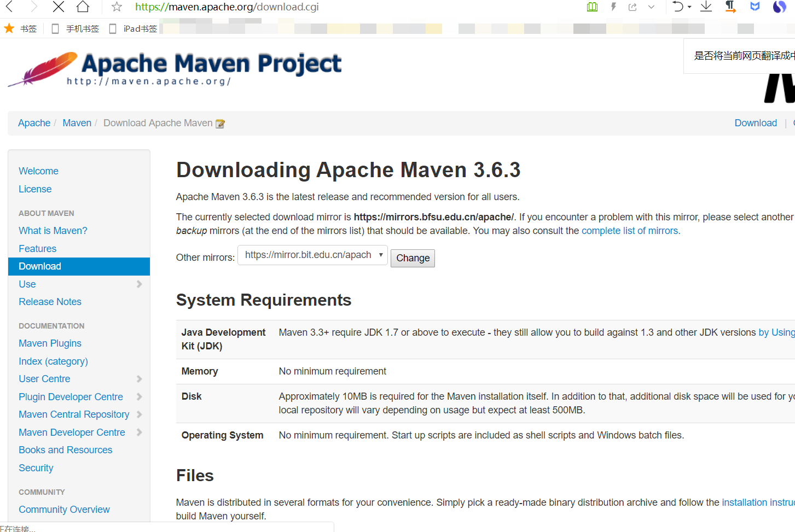Open Index (category) in the sidebar
This screenshot has width=795, height=532.
coord(53,361)
